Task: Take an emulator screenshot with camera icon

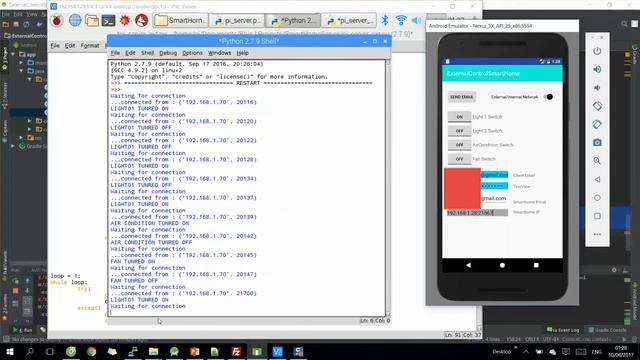Action: point(597,142)
